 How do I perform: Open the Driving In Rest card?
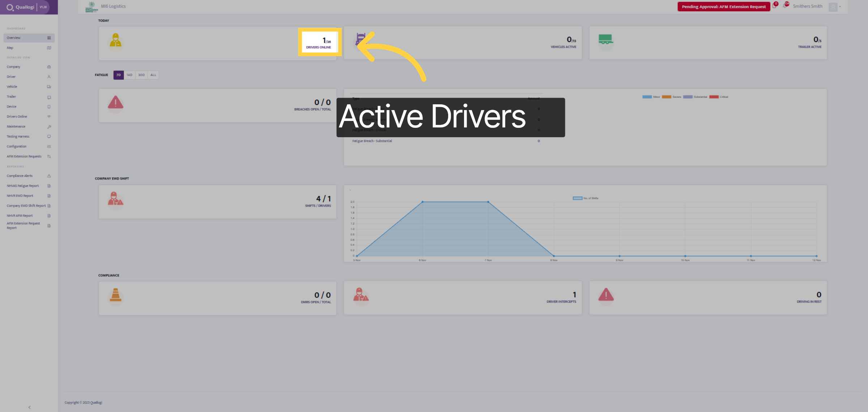[x=708, y=298]
